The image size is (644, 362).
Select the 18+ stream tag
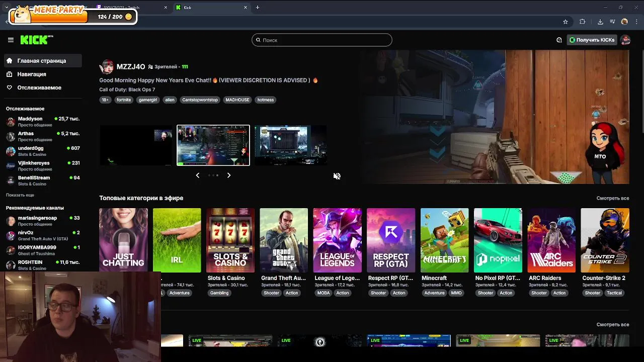pos(105,100)
